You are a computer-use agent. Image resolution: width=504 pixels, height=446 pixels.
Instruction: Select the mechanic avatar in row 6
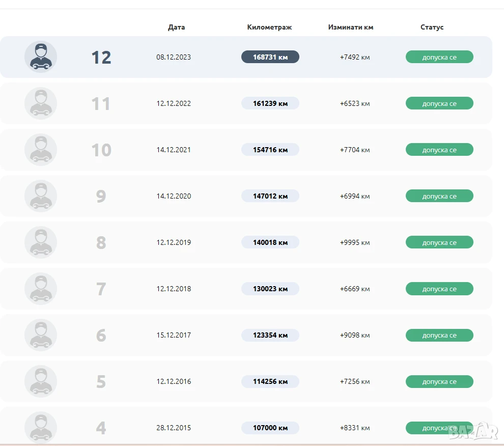tap(41, 334)
